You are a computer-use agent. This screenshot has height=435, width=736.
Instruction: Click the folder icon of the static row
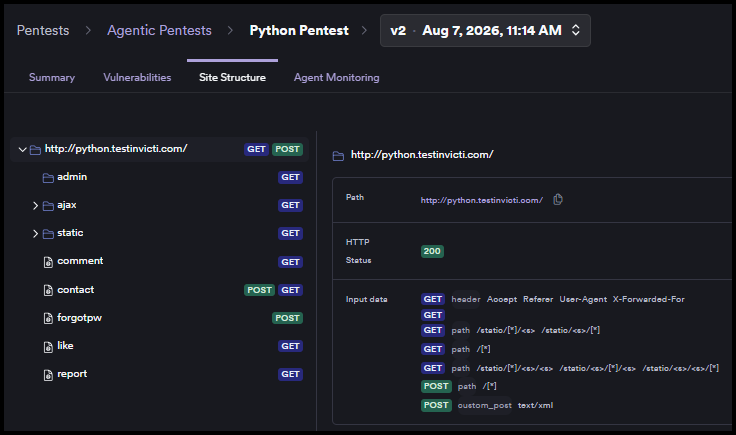[x=48, y=234]
